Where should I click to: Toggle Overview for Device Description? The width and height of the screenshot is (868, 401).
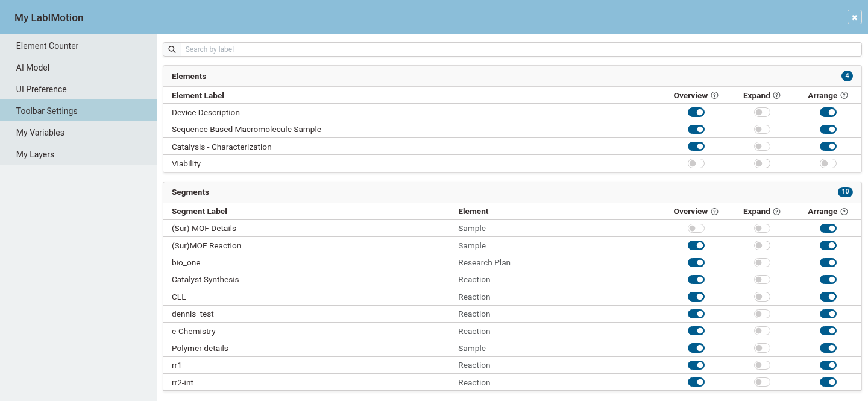tap(696, 112)
